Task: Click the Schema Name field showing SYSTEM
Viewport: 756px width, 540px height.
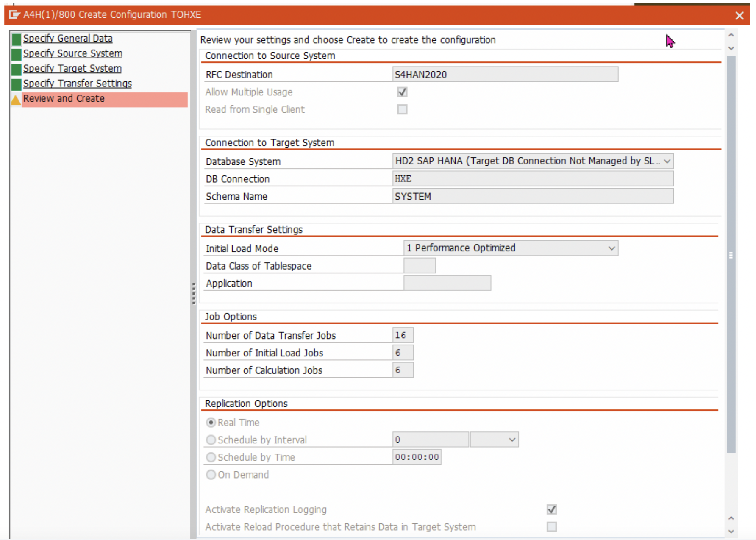Action: click(x=533, y=196)
